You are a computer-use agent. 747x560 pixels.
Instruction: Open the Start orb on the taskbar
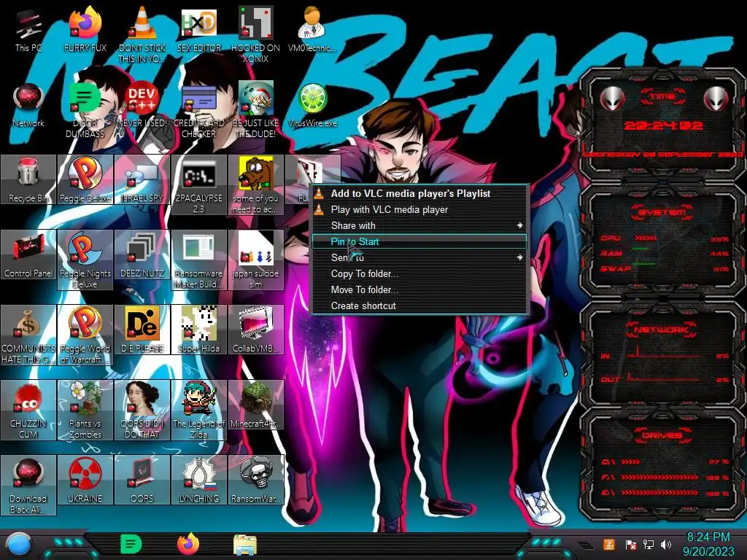(x=18, y=544)
